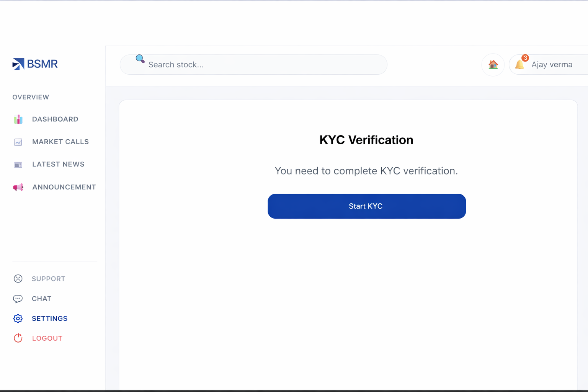
Task: Start the KYC verification process
Action: pos(366,206)
